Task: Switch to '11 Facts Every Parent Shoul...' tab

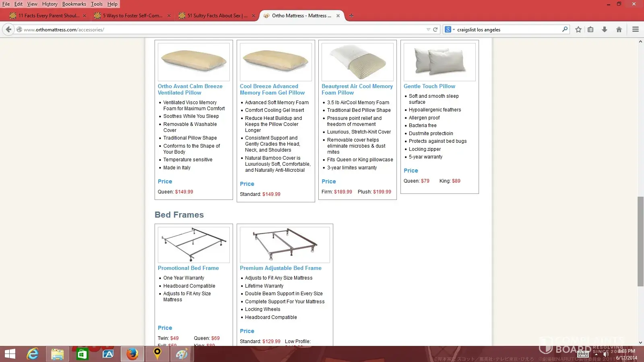Action: click(47, 16)
